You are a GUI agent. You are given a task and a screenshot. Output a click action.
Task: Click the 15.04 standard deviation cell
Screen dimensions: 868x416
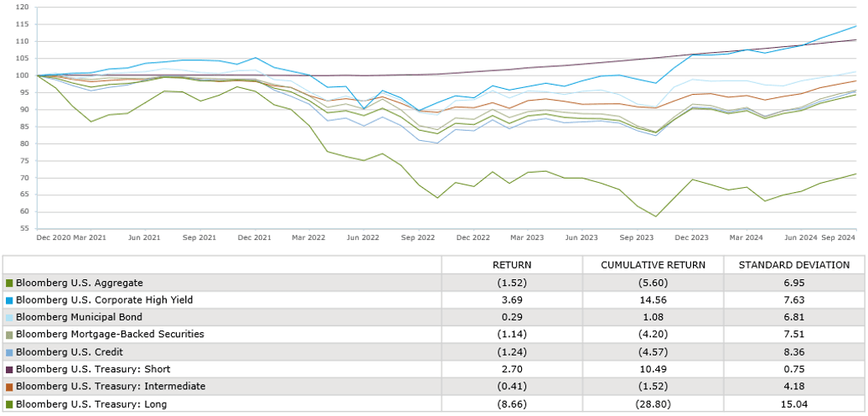pos(793,404)
